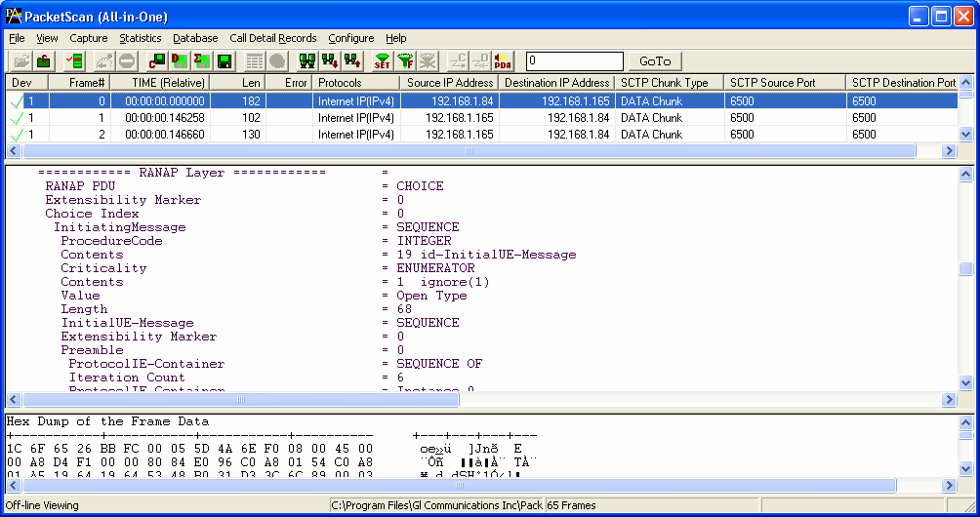Click the 'Iteration Count' decode line
This screenshot has width=980, height=517.
127,378
